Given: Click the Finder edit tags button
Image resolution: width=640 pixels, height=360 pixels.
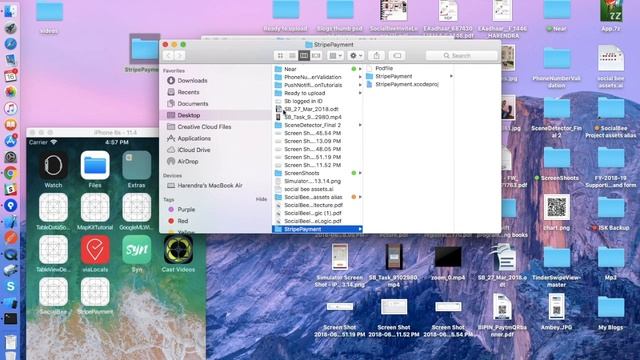Looking at the screenshot, I should point(397,56).
